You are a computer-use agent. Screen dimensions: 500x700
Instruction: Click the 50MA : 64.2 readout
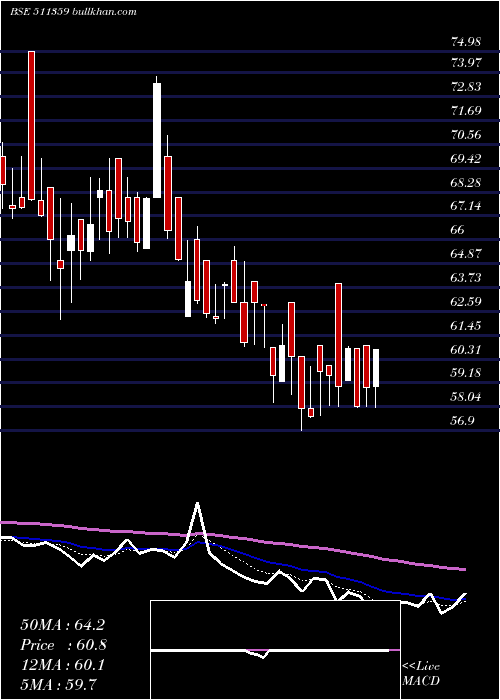tap(62, 625)
